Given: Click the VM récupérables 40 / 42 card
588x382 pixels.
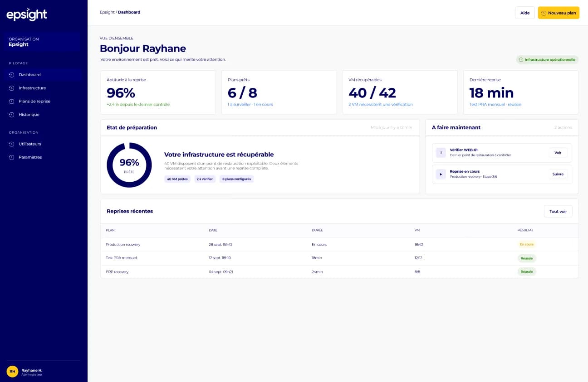Looking at the screenshot, I should (400, 92).
